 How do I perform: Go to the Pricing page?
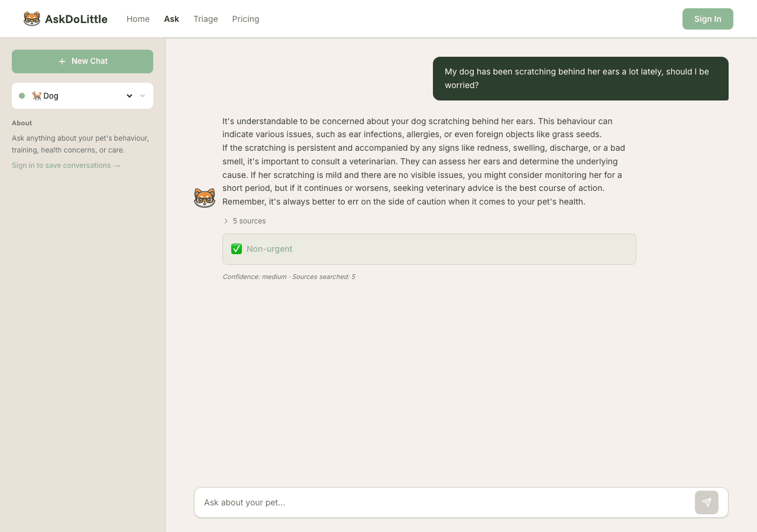pos(245,18)
